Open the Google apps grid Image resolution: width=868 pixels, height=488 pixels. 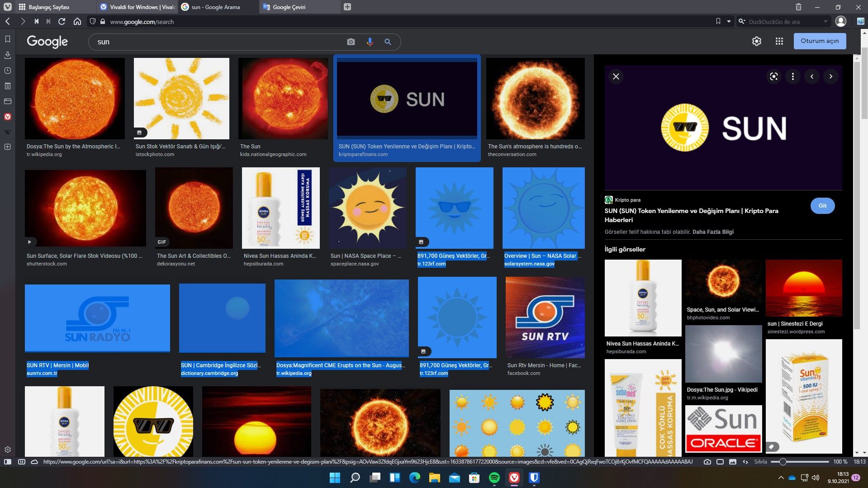779,41
